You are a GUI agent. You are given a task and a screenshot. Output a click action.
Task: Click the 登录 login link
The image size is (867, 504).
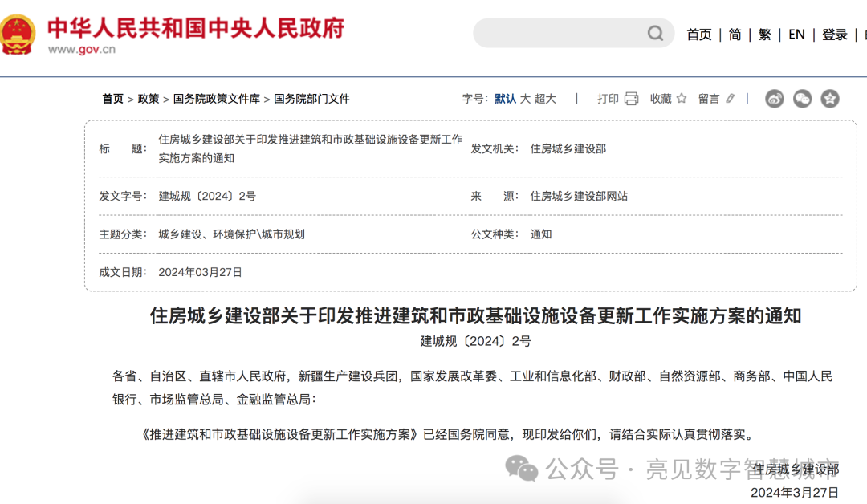click(x=835, y=35)
